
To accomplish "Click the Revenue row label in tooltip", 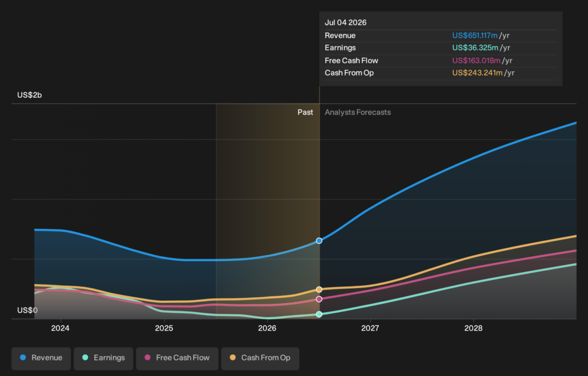I will pos(340,35).
